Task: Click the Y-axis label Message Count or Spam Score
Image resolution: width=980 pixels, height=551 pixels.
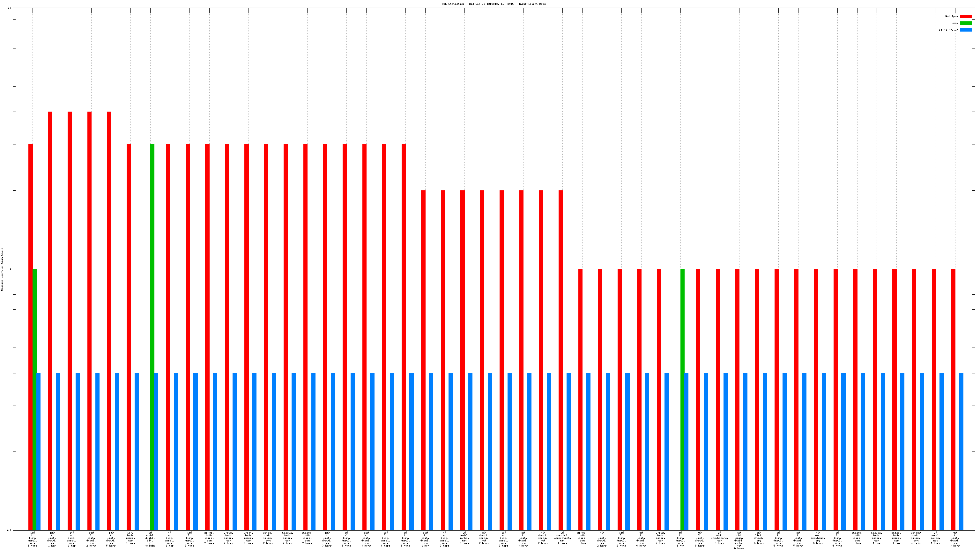Action: 2,269
